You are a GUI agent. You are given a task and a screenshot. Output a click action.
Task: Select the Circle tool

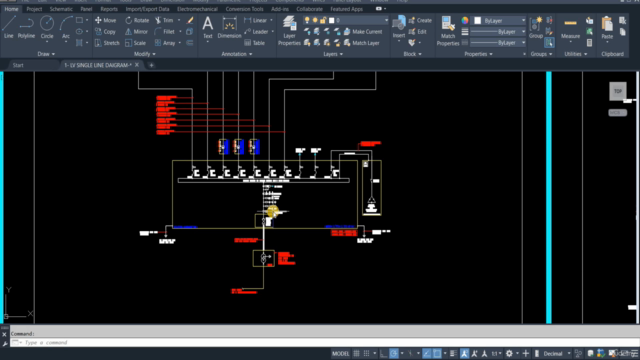pos(47,27)
